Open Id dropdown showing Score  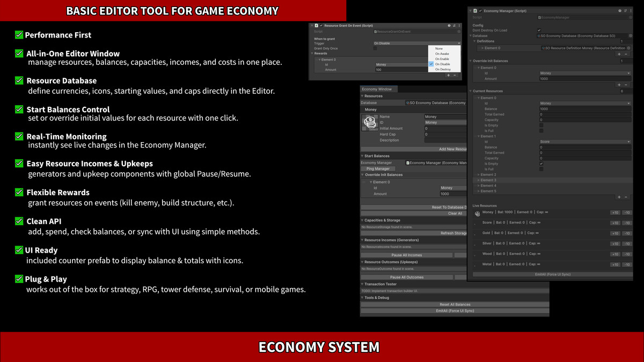(x=584, y=142)
